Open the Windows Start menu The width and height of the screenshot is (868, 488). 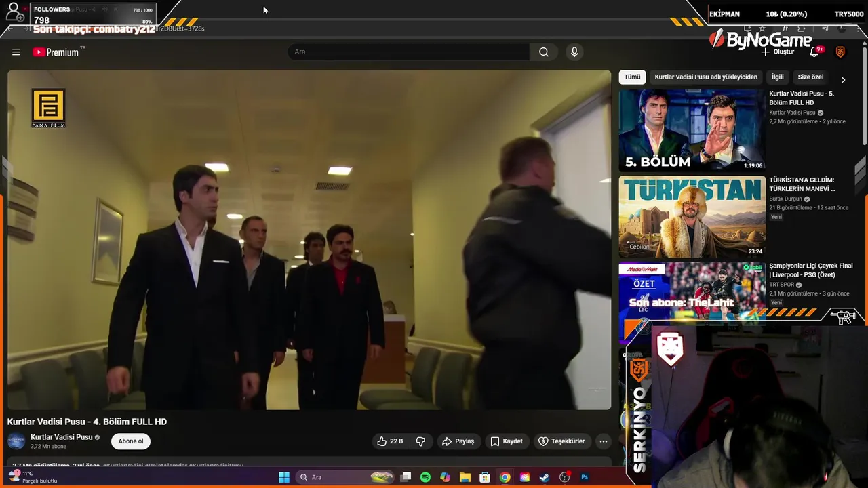(x=284, y=477)
